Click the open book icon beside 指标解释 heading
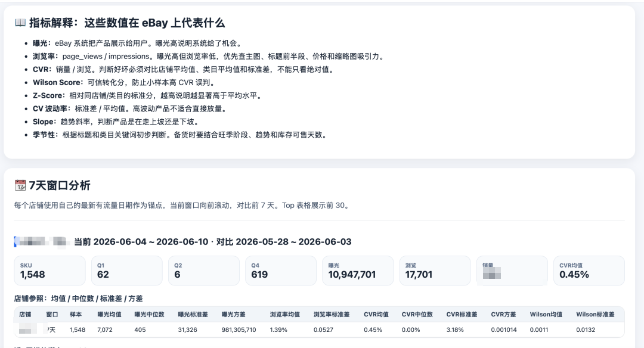Viewport: 644px width, 348px height. (x=20, y=23)
